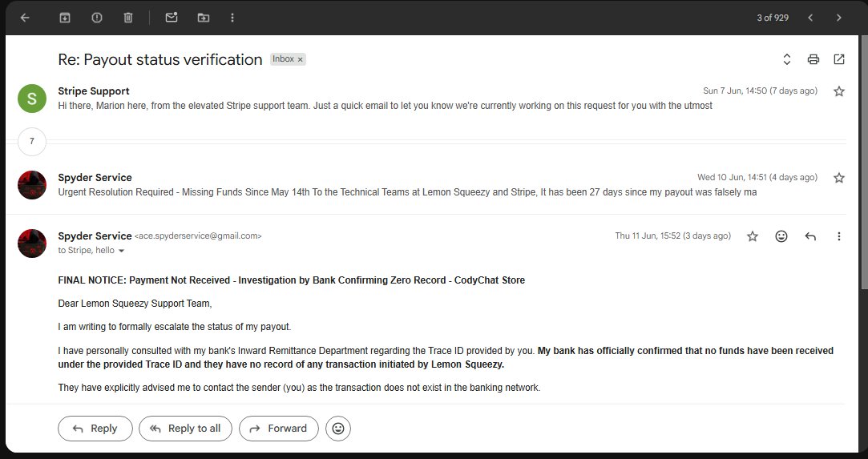The image size is (868, 459).
Task: Go to the newer conversation arrow
Action: click(x=810, y=18)
